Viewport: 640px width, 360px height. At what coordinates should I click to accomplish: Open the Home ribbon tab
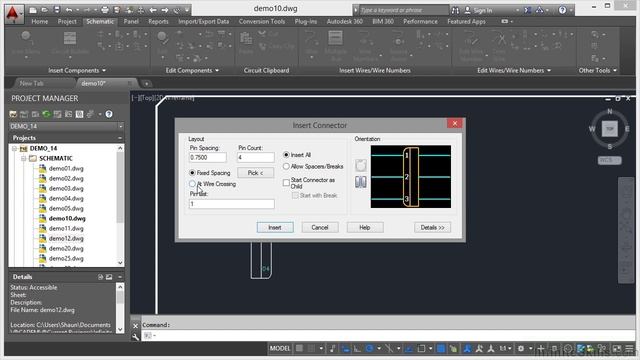point(40,21)
